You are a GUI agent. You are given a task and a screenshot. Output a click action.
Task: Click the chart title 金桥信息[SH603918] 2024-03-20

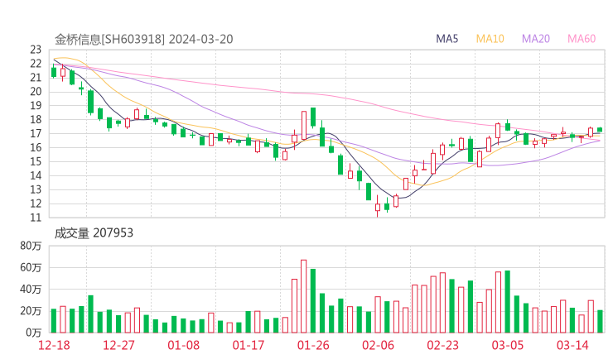click(144, 40)
